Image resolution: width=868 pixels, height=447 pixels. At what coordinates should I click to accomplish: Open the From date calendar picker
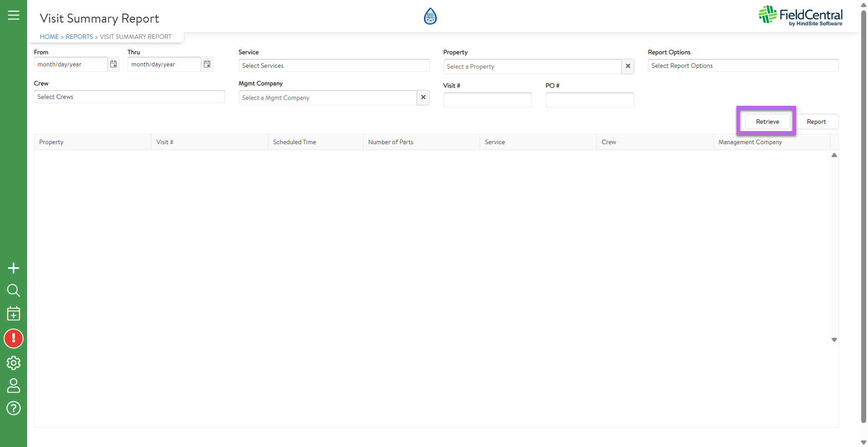[x=113, y=64]
